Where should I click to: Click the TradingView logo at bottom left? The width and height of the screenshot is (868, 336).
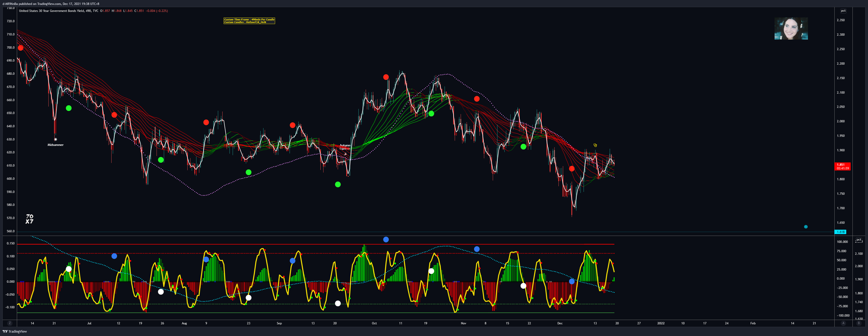pyautogui.click(x=15, y=332)
